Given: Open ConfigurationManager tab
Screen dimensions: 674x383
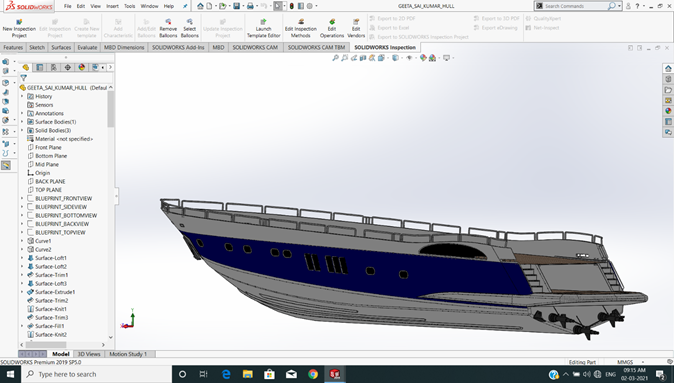Looking at the screenshot, I should pyautogui.click(x=54, y=67).
